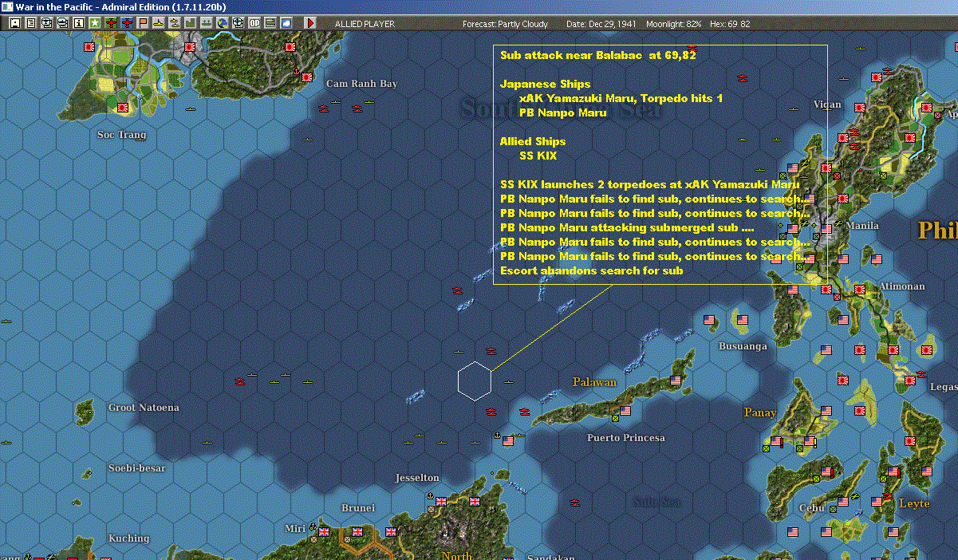This screenshot has width=958, height=560.
Task: Click the green factory industry icon
Action: pyautogui.click(x=191, y=23)
